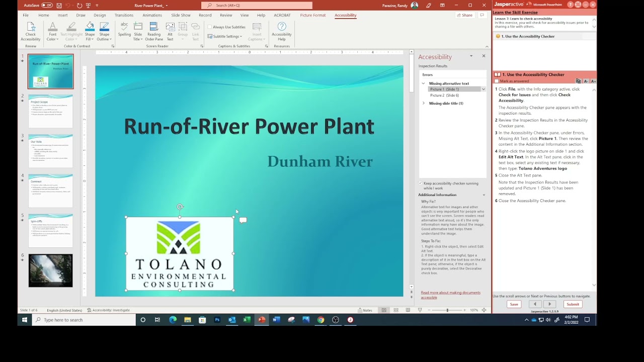Switch to Slide Sorter view

pos(396,310)
